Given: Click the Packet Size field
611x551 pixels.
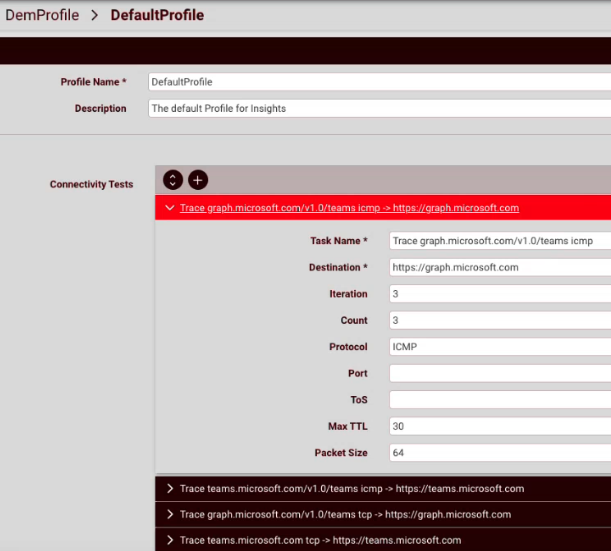Looking at the screenshot, I should point(499,453).
